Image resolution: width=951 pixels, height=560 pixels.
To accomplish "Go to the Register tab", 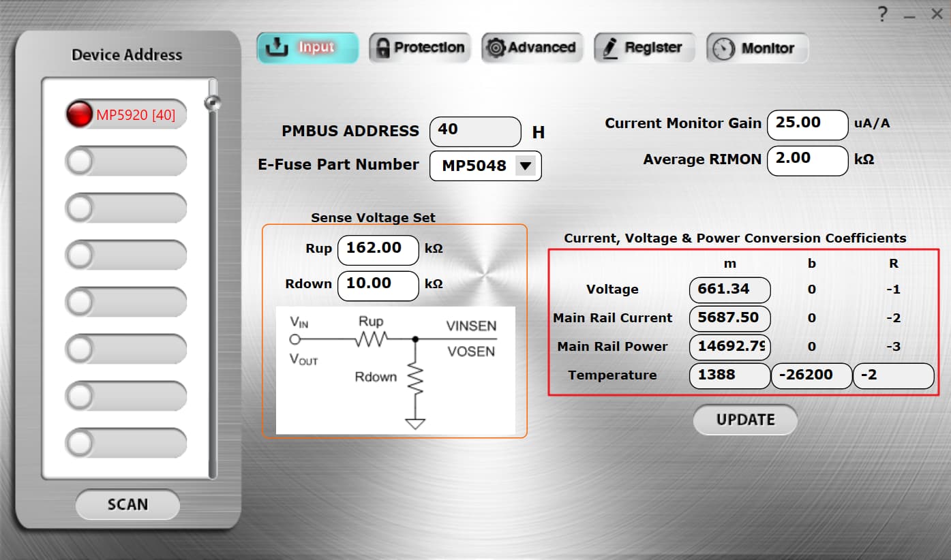I will coord(644,48).
